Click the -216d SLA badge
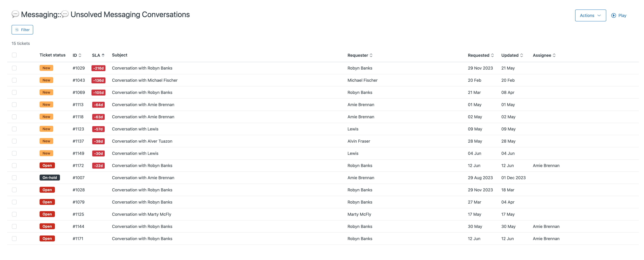The height and width of the screenshot is (260, 644). [98, 68]
